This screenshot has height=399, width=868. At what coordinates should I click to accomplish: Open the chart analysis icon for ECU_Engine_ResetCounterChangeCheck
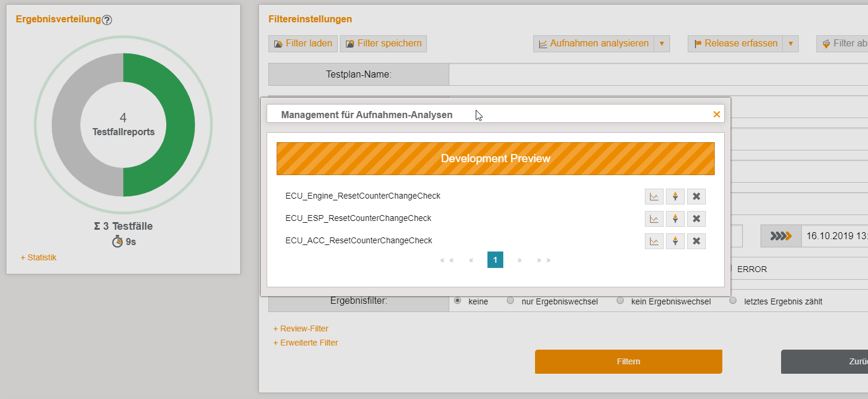coord(654,196)
